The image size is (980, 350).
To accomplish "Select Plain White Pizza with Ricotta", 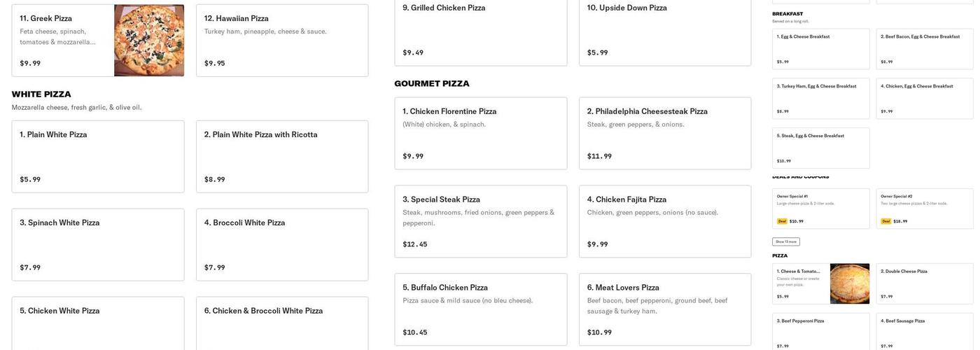I will click(x=282, y=156).
